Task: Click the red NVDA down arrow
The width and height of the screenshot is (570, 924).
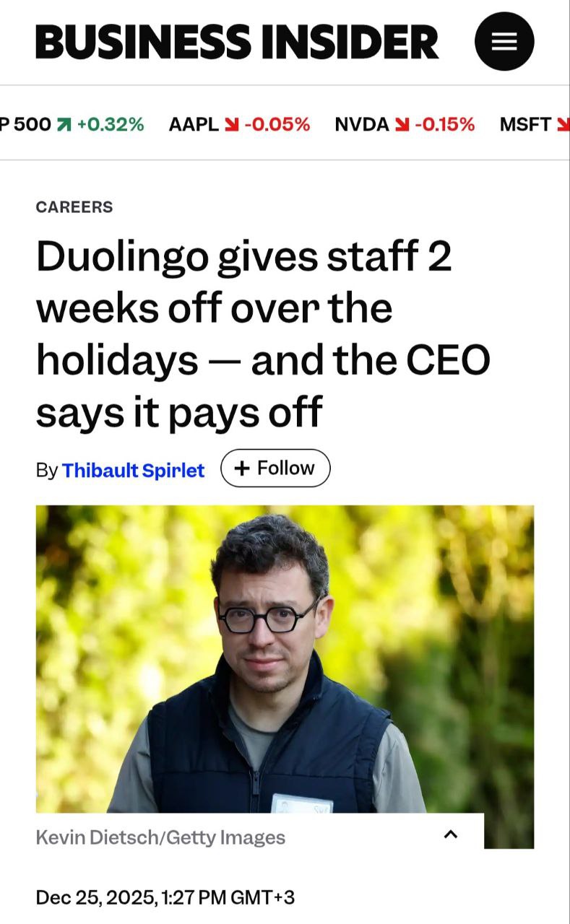Action: click(x=402, y=124)
